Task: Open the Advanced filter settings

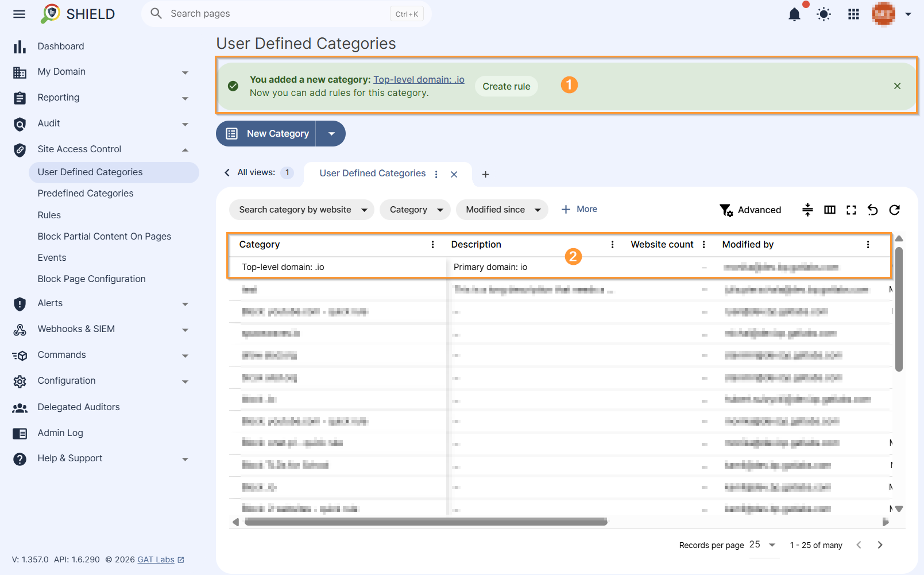Action: (x=750, y=210)
